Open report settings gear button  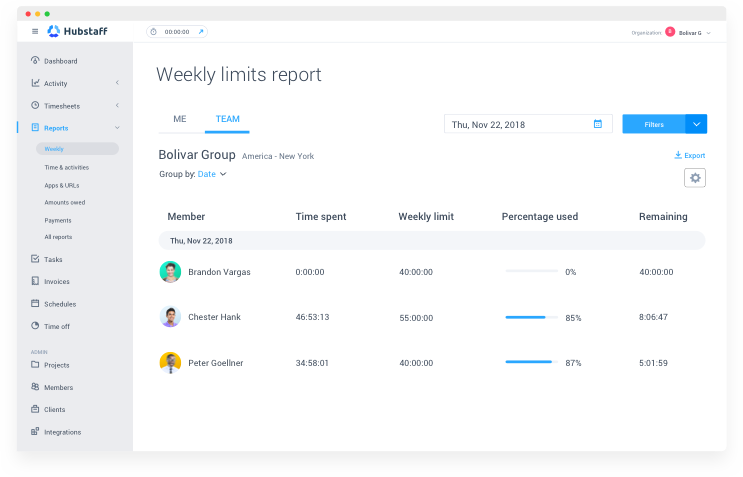pyautogui.click(x=695, y=178)
